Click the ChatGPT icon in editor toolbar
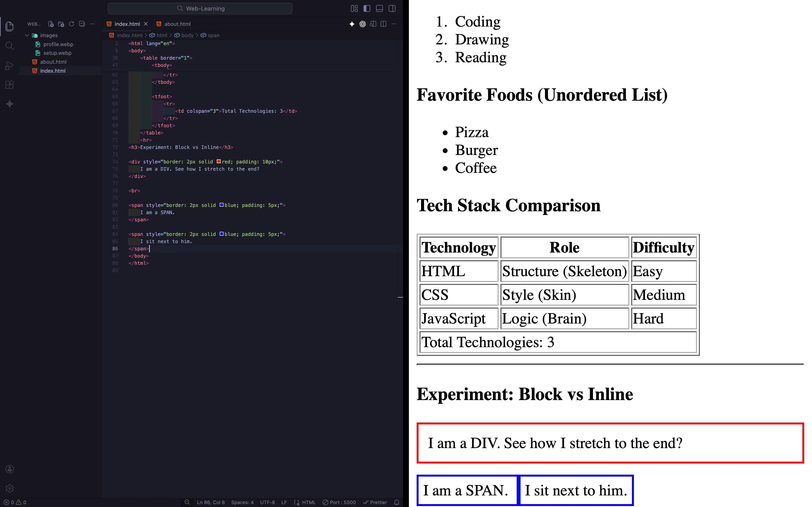Image resolution: width=812 pixels, height=507 pixels. pyautogui.click(x=362, y=24)
